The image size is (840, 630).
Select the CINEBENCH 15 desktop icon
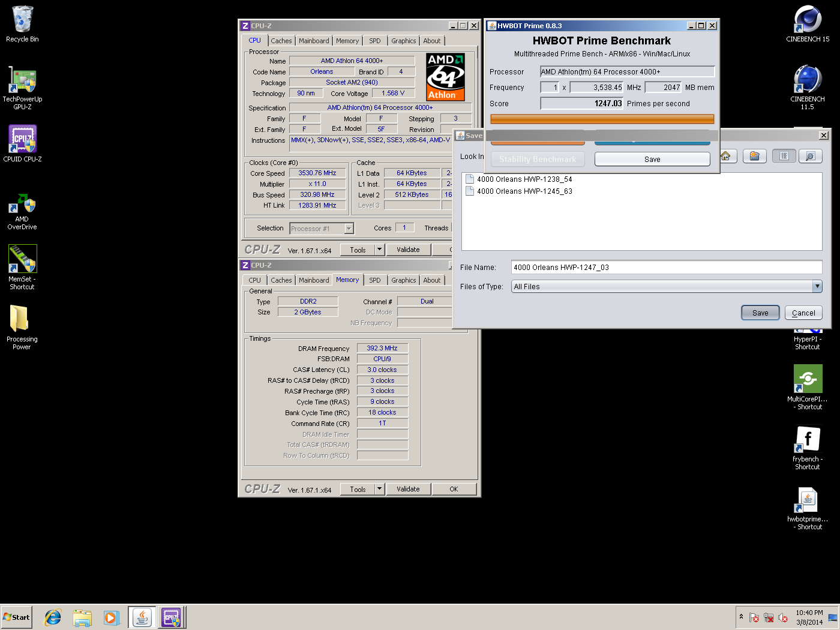pos(808,24)
